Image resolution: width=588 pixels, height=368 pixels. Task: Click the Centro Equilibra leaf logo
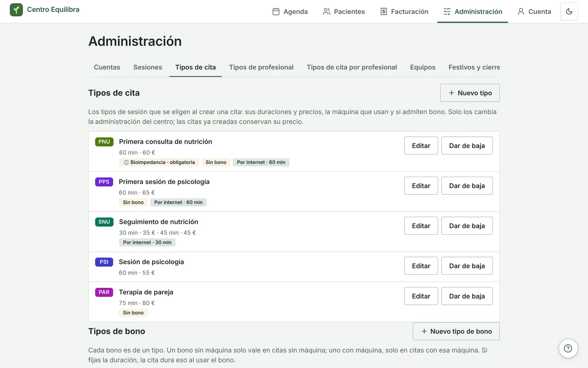[16, 10]
